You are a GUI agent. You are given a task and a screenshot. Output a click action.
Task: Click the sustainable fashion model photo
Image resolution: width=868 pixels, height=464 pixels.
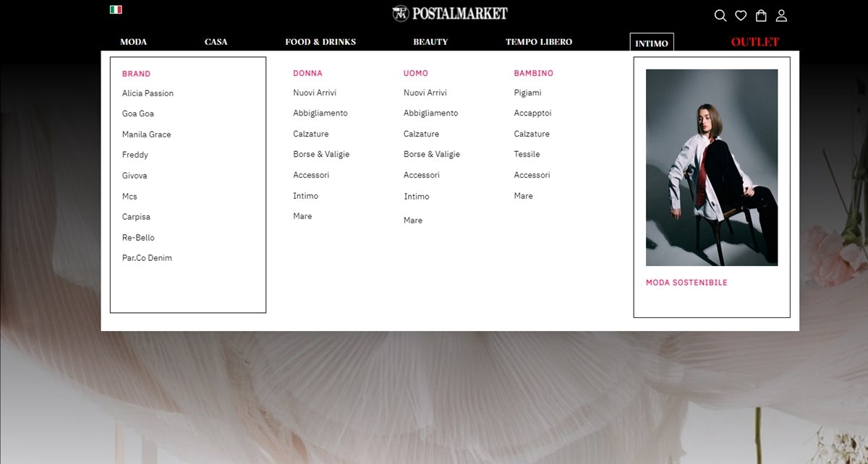(712, 168)
